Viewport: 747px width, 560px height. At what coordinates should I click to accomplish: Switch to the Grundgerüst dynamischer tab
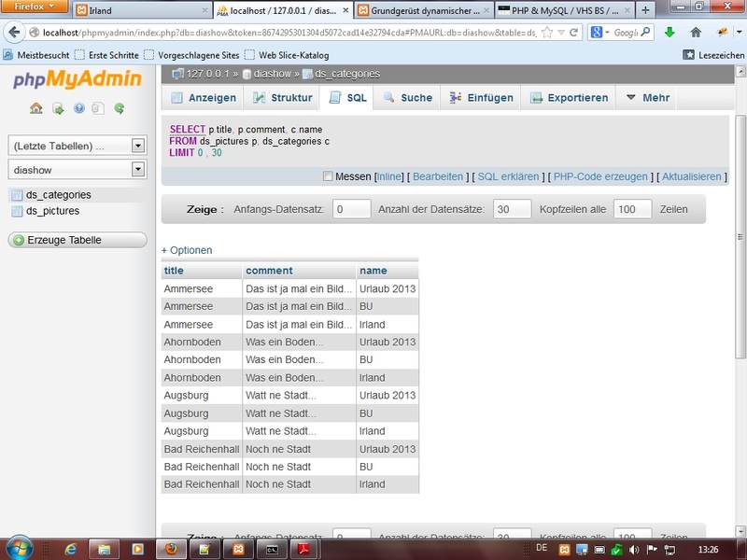[x=425, y=10]
